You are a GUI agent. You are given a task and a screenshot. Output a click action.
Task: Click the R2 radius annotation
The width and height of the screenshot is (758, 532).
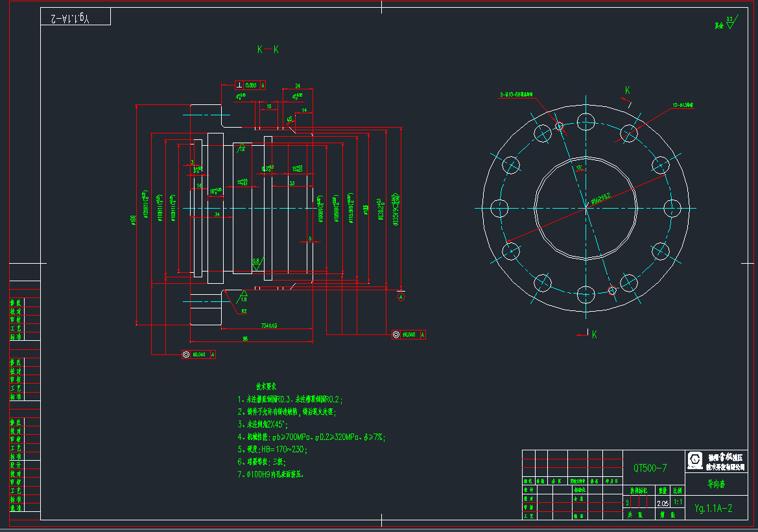244,311
